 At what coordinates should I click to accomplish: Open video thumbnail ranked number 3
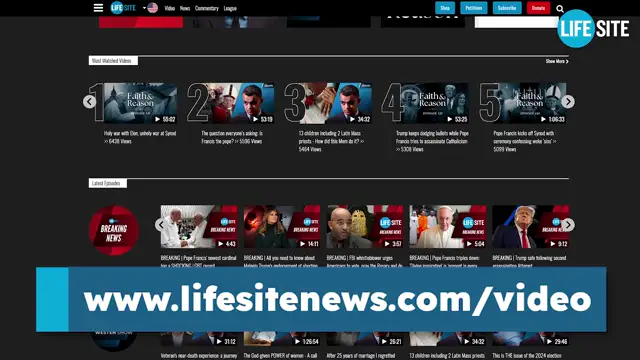click(x=336, y=103)
